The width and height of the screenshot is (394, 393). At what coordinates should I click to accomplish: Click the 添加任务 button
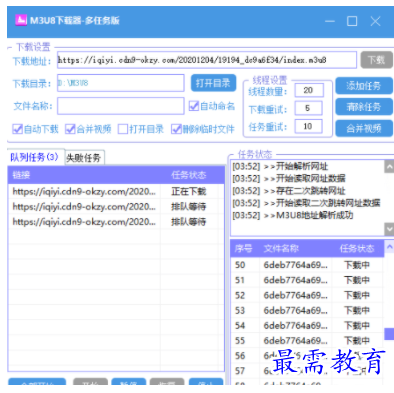[x=364, y=86]
